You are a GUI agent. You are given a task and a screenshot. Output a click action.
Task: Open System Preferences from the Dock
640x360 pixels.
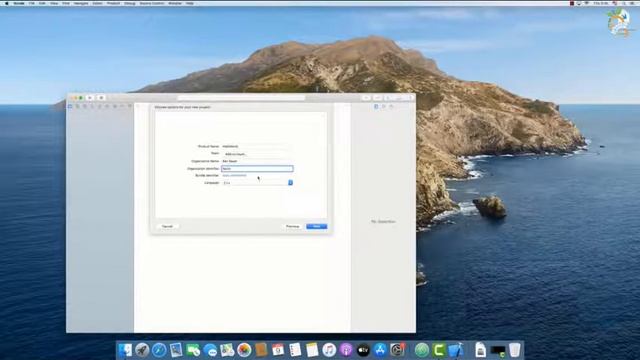click(397, 350)
